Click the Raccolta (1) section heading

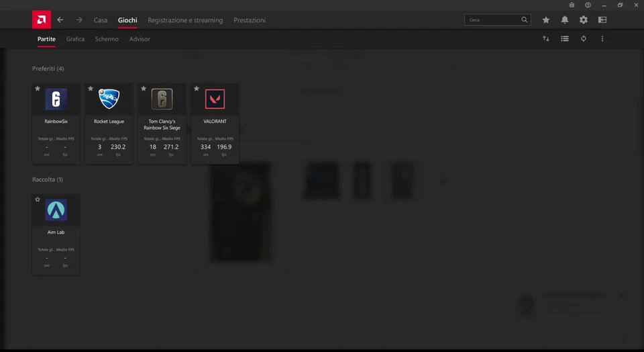(48, 180)
